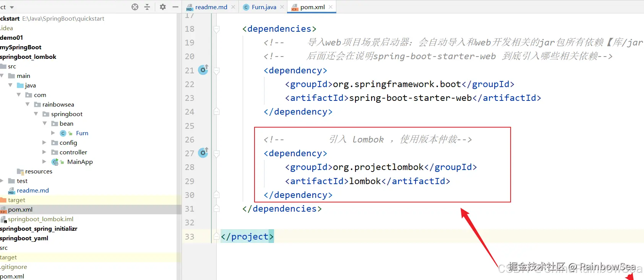Screen dimensions: 644x280
Task: Select the orange target folder under springboot_lombok
Action: (x=16, y=200)
